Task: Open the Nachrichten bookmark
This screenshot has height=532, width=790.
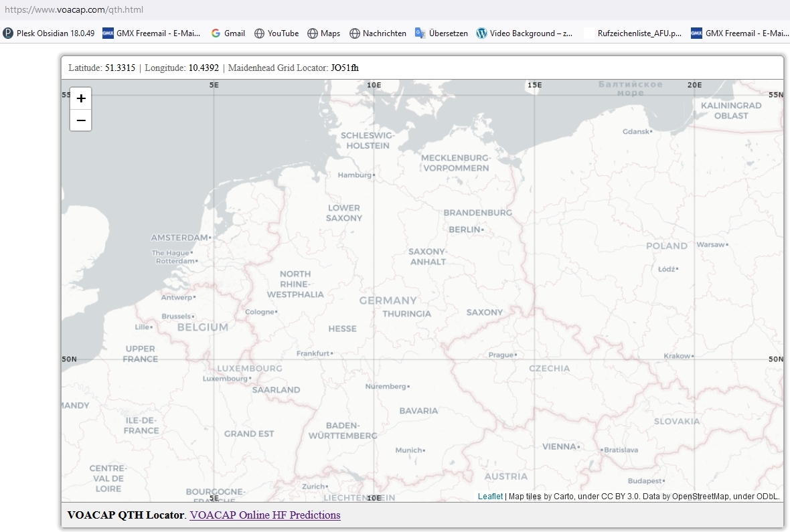Action: (378, 33)
